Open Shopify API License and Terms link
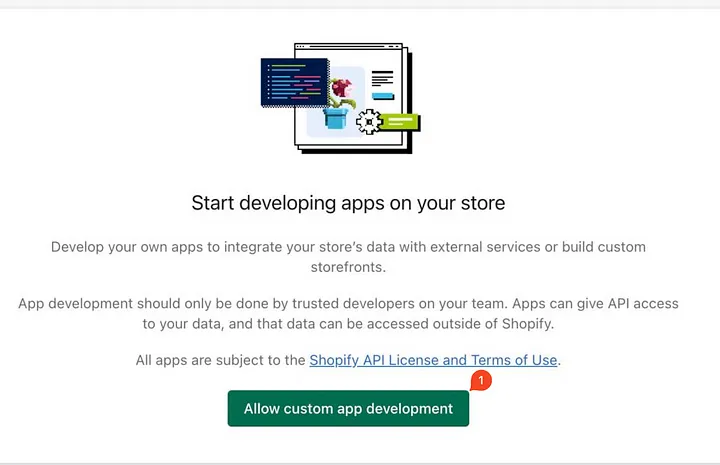 [x=433, y=360]
